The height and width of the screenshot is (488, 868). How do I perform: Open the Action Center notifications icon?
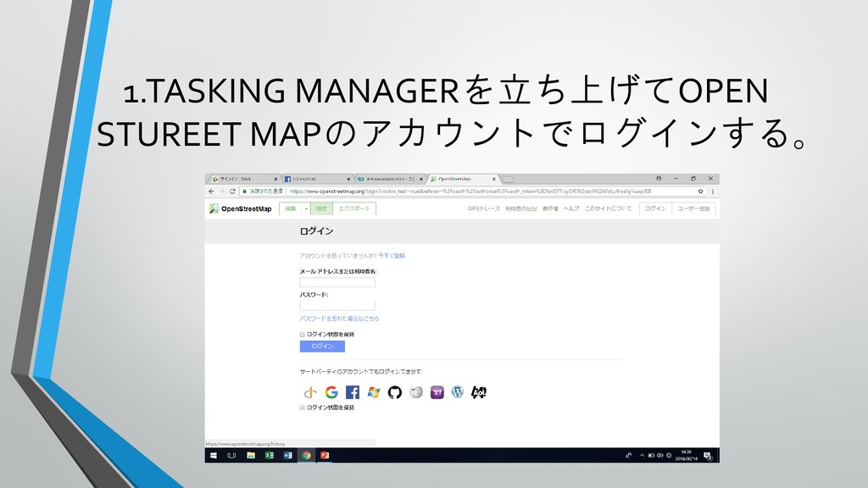pyautogui.click(x=708, y=455)
